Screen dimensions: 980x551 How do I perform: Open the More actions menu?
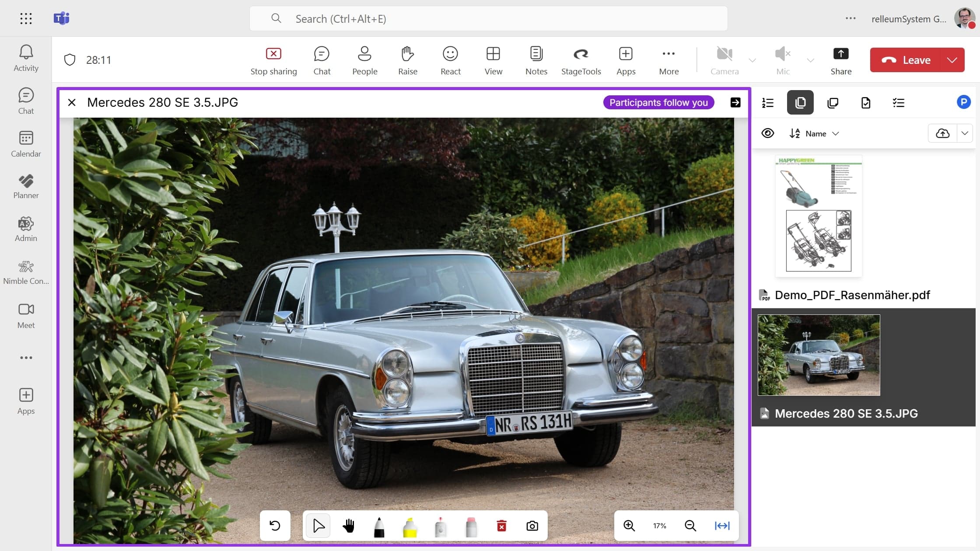(668, 60)
